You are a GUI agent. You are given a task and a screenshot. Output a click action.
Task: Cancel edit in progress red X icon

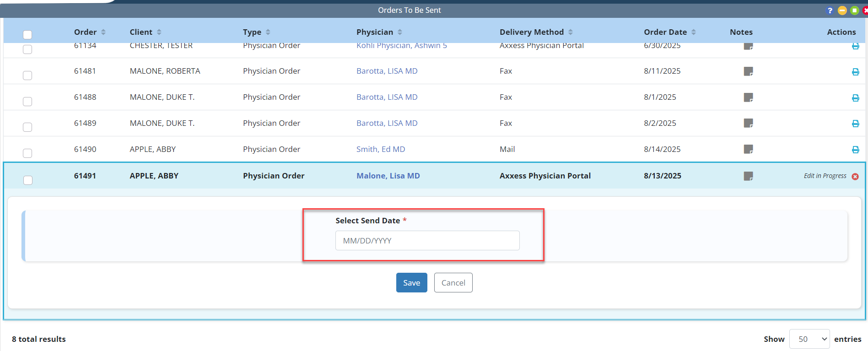855,177
